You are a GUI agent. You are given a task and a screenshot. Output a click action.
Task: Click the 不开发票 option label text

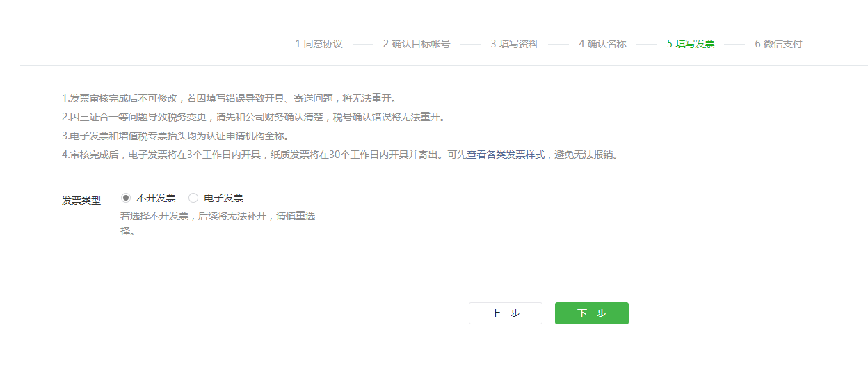[156, 198]
